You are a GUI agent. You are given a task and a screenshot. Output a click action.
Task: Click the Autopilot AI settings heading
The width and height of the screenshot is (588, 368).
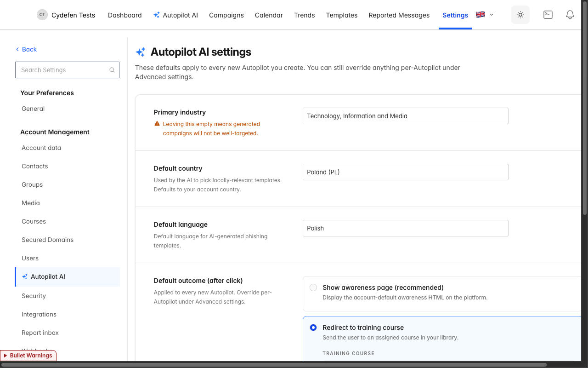[201, 52]
